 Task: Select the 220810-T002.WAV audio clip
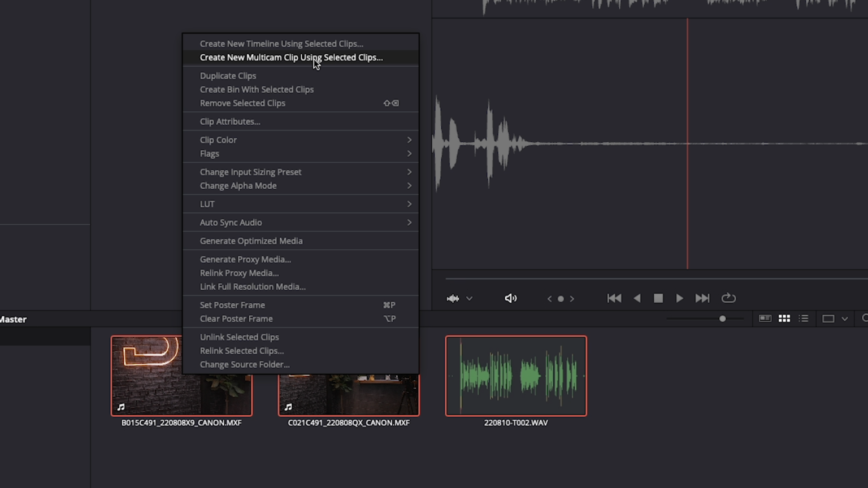tap(515, 376)
